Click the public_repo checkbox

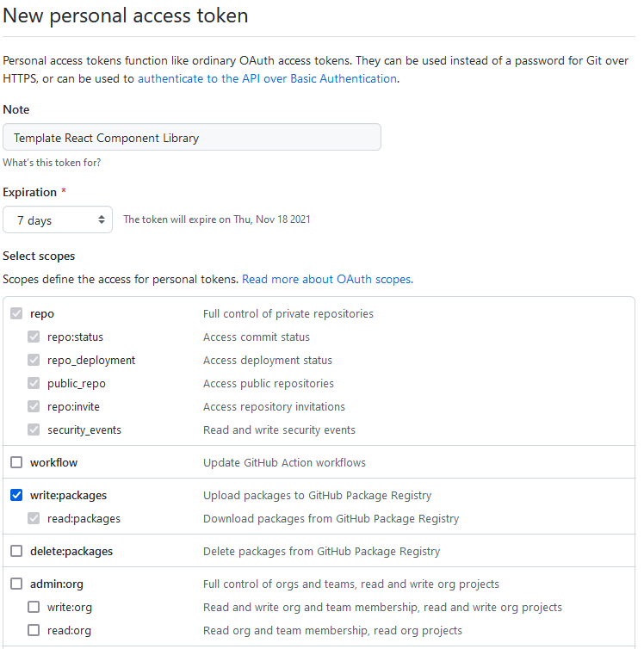click(34, 383)
